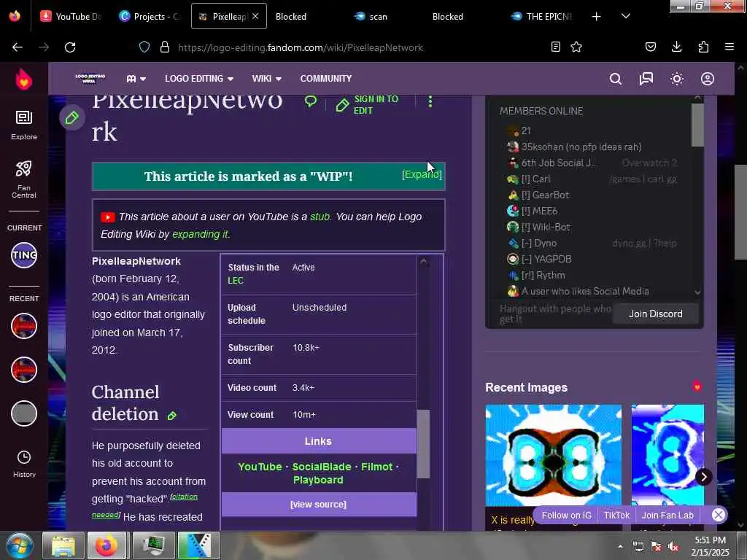Open the gray recent wiki circle
The height and width of the screenshot is (560, 747).
24,413
